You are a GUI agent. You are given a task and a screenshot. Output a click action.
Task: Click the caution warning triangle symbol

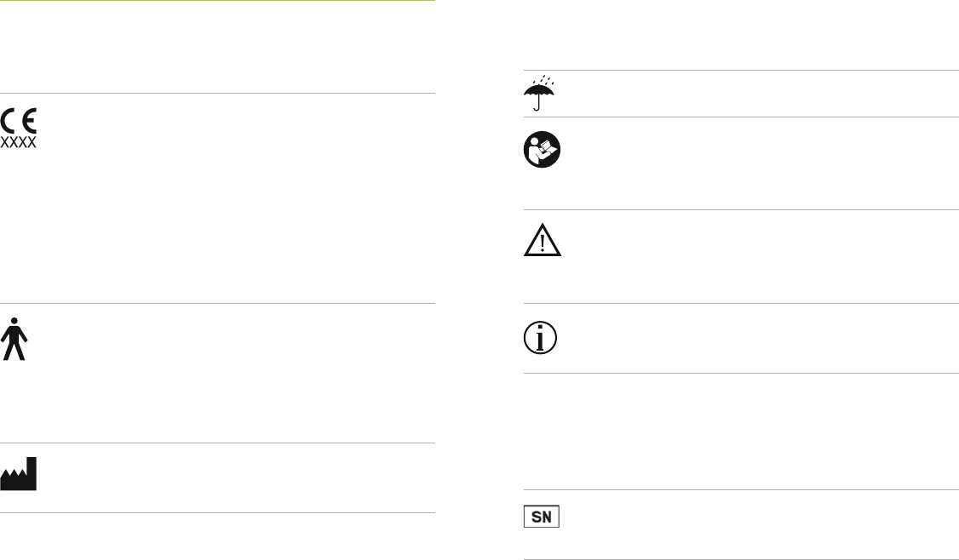pos(543,240)
